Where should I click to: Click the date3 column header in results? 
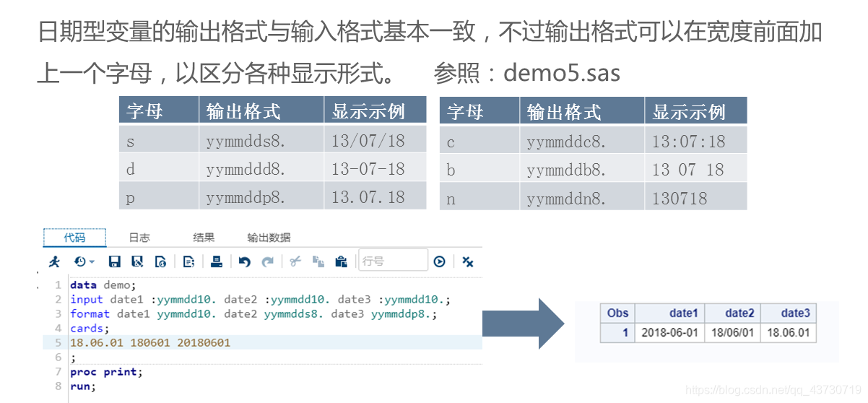(x=789, y=313)
